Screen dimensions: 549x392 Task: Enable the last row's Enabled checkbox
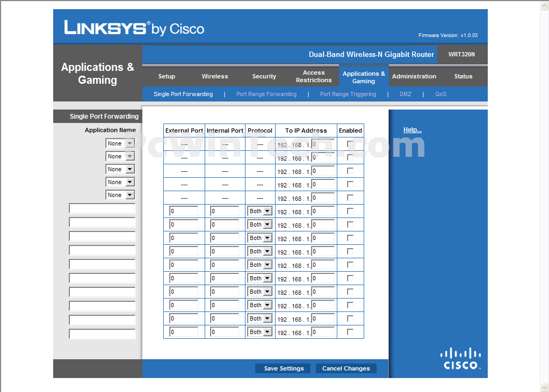pos(350,332)
